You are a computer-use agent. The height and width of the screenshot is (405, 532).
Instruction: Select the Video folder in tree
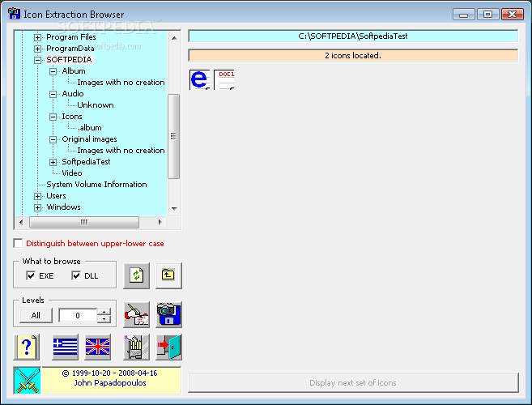click(x=72, y=173)
